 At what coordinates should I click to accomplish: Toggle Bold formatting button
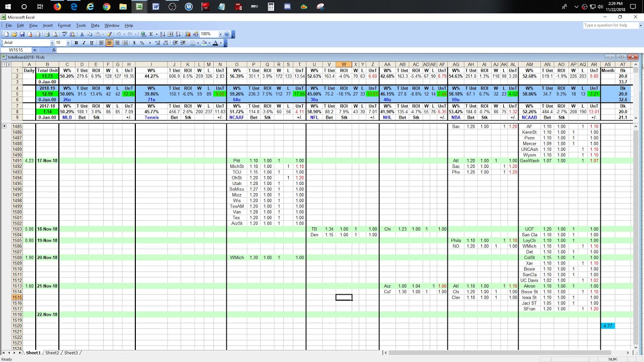pyautogui.click(x=76, y=43)
